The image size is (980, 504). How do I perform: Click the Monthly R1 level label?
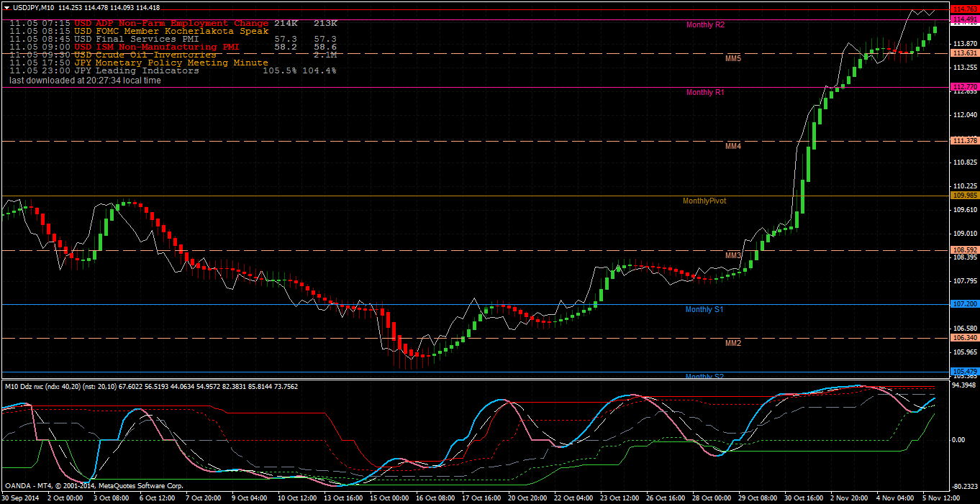[x=705, y=93]
